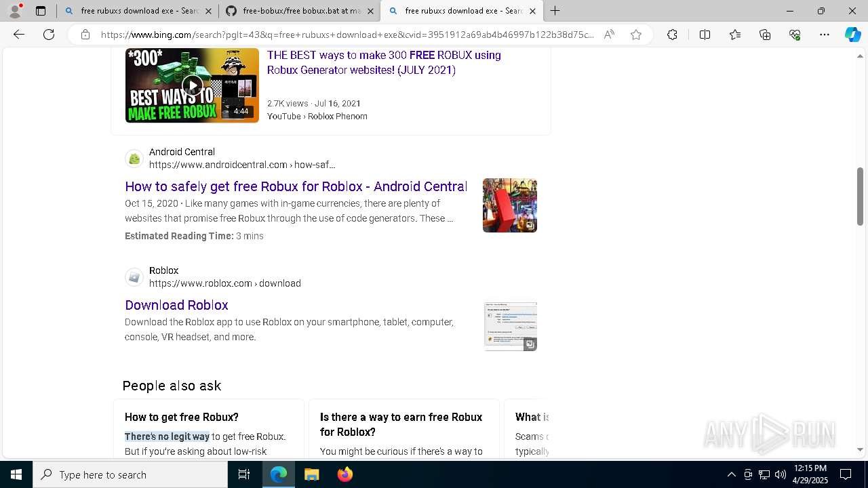
Task: Open the roblox.com › download URL
Action: (225, 283)
